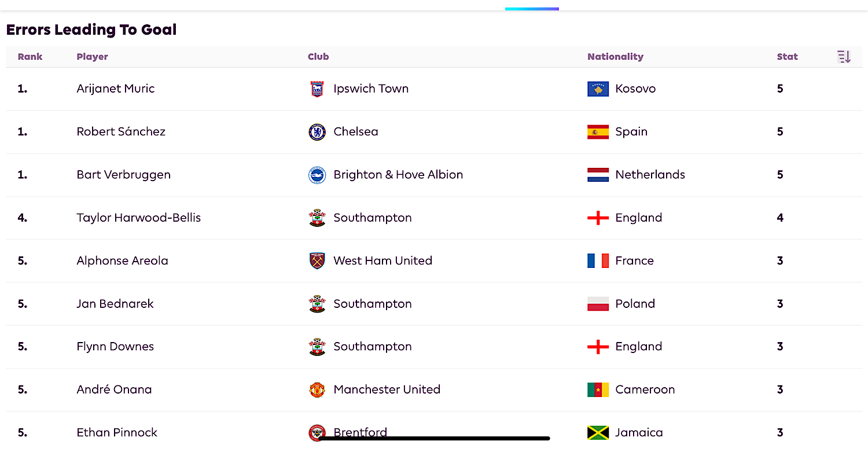
Task: Click the Ipswich Town club crest
Action: [x=317, y=89]
